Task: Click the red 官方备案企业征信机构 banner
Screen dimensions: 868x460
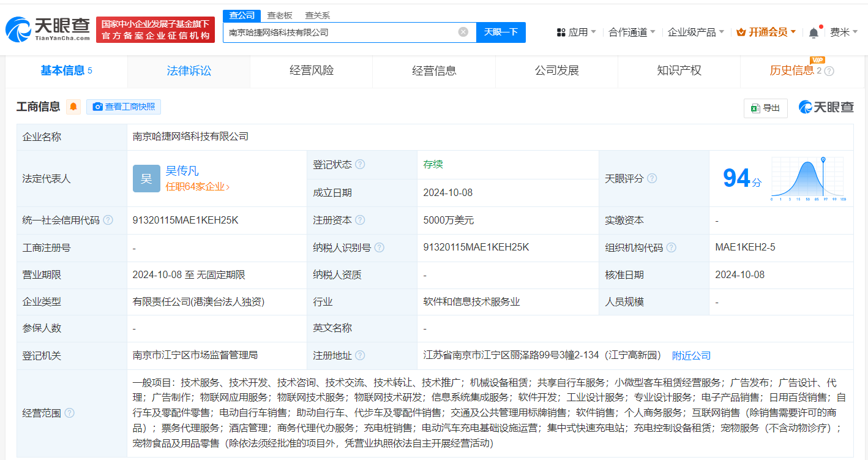Action: pyautogui.click(x=155, y=29)
